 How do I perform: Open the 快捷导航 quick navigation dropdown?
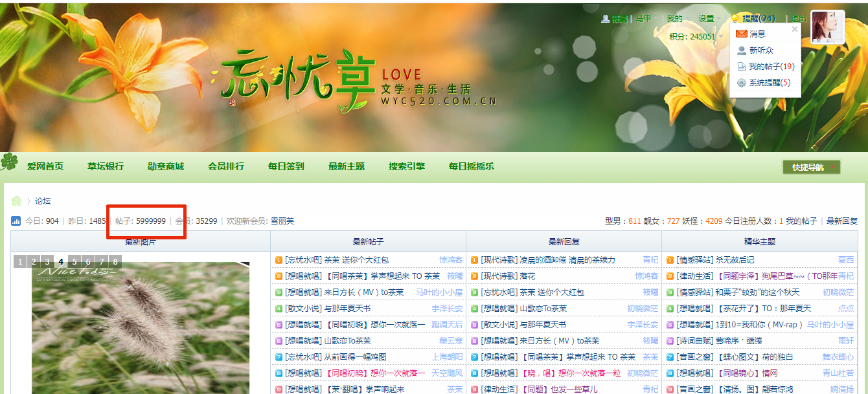pyautogui.click(x=811, y=167)
